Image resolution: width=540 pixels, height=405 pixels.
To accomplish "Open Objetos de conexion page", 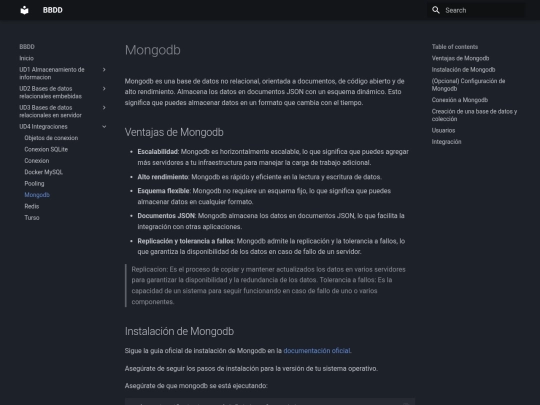I will pos(51,138).
